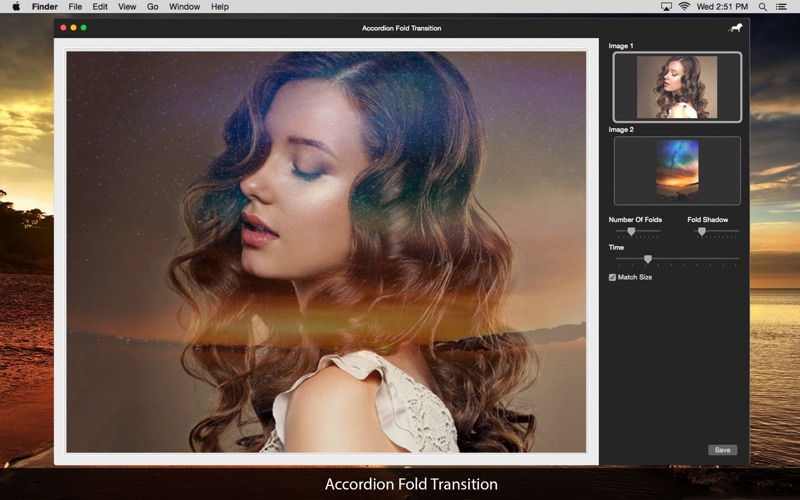This screenshot has width=800, height=500.
Task: Open the Wi-Fi status menu
Action: tap(684, 7)
